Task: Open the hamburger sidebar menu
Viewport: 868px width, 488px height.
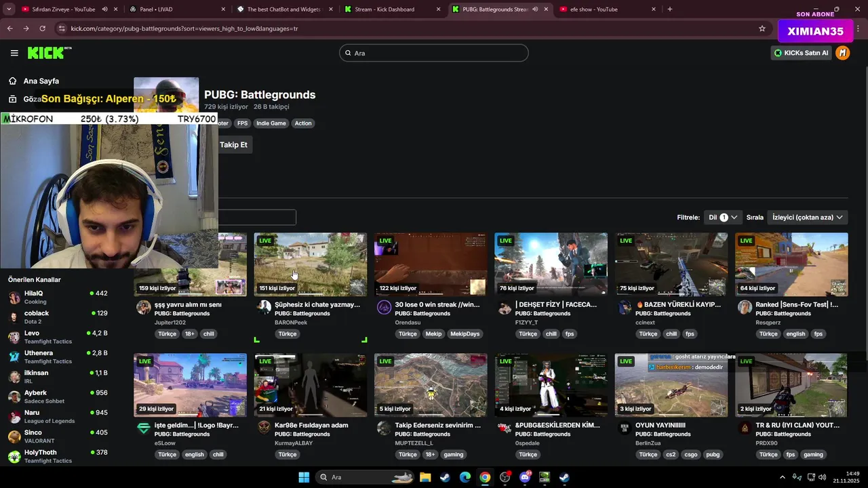Action: 14,53
